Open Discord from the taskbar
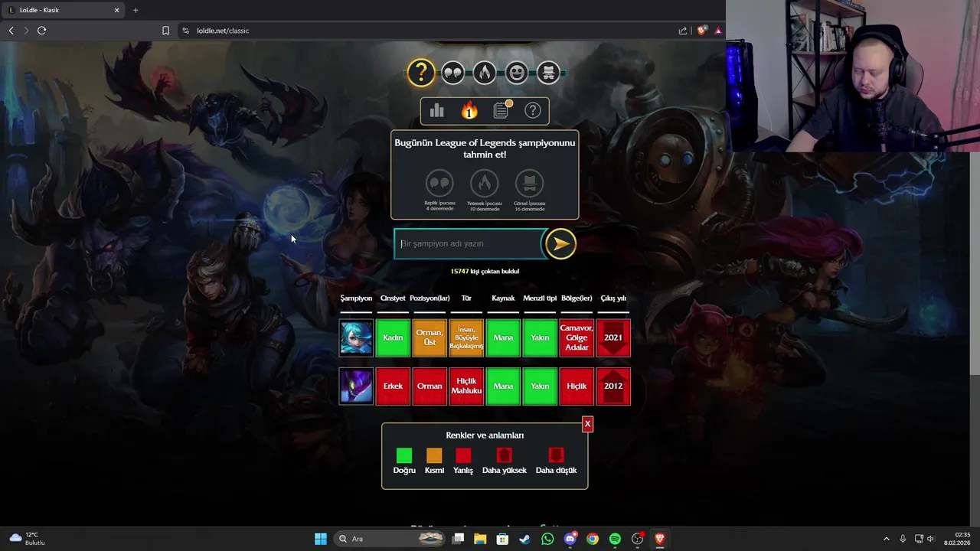The height and width of the screenshot is (551, 980). pyautogui.click(x=570, y=539)
